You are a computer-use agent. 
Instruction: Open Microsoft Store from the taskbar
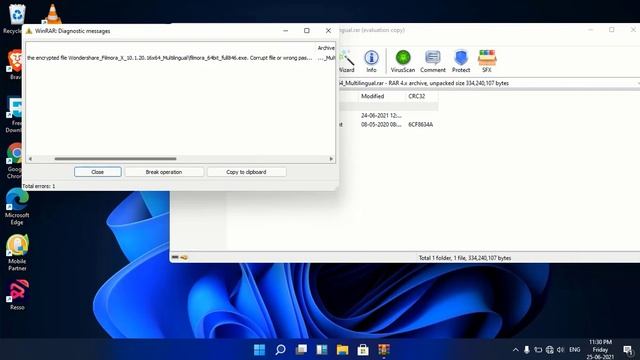point(363,350)
